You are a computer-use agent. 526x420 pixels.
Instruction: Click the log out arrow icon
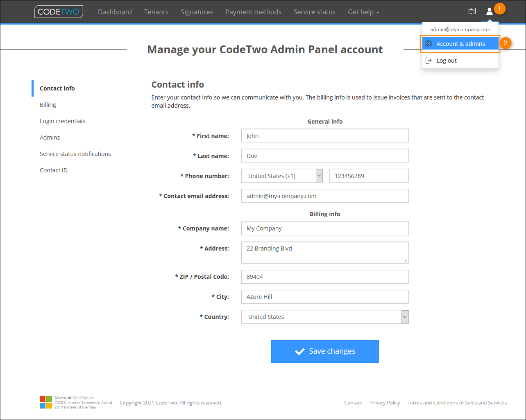point(429,60)
